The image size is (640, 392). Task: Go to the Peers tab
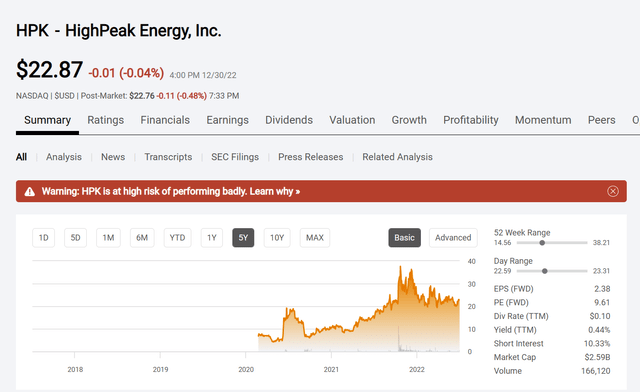[x=601, y=120]
